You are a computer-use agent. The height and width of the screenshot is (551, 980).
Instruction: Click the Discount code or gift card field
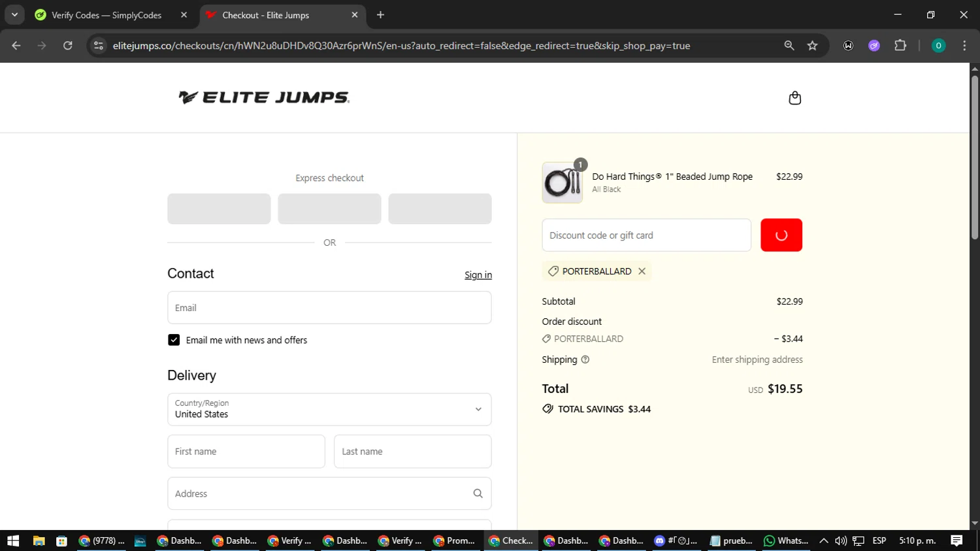point(646,235)
